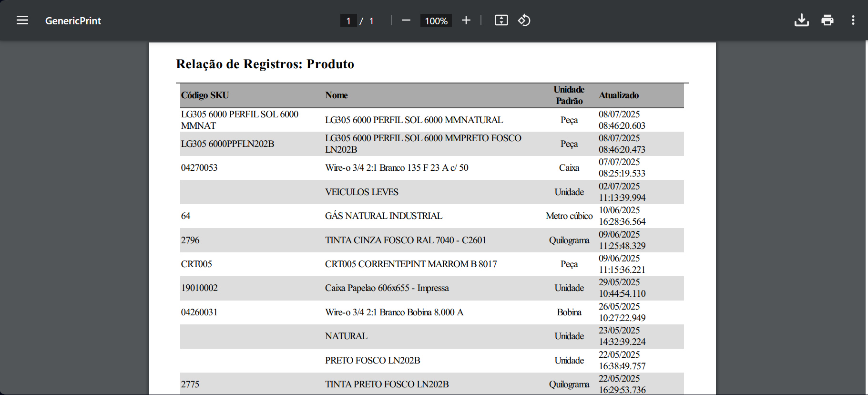
Task: Click the Unidade Padrão column header
Action: tap(569, 95)
